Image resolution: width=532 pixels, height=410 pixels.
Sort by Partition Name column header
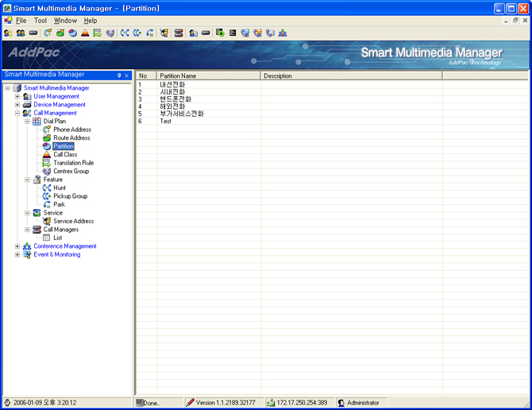tap(209, 76)
